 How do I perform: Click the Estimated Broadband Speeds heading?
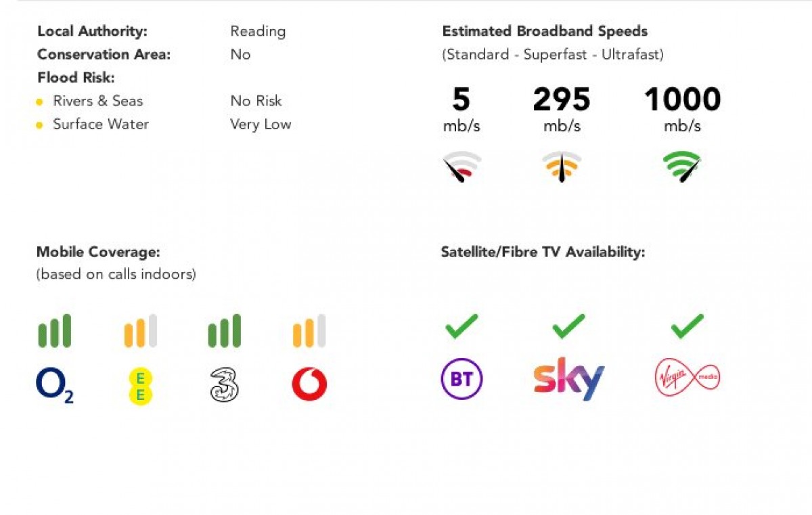pyautogui.click(x=545, y=31)
